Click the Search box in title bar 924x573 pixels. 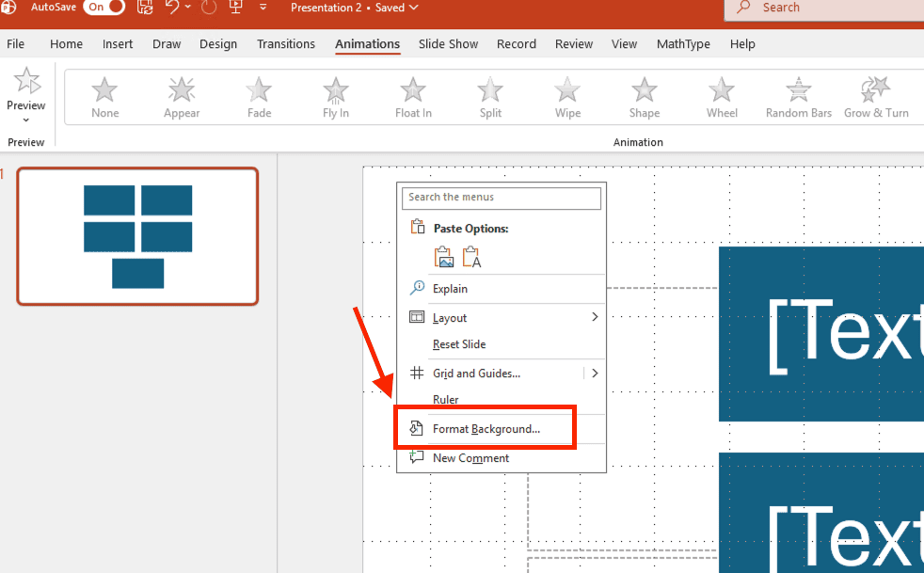click(825, 8)
